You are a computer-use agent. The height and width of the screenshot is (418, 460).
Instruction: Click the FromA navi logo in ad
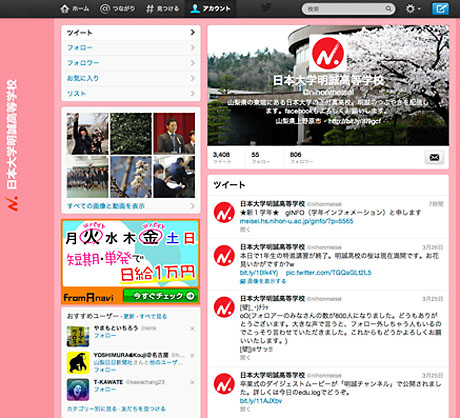click(x=88, y=297)
